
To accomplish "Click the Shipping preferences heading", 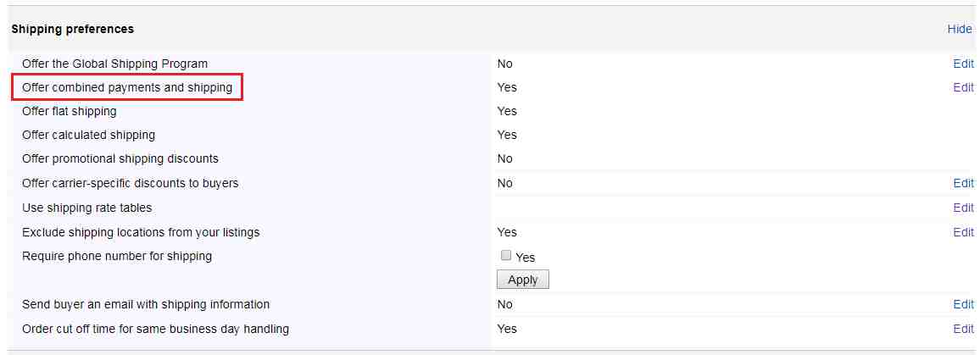I will 73,29.
